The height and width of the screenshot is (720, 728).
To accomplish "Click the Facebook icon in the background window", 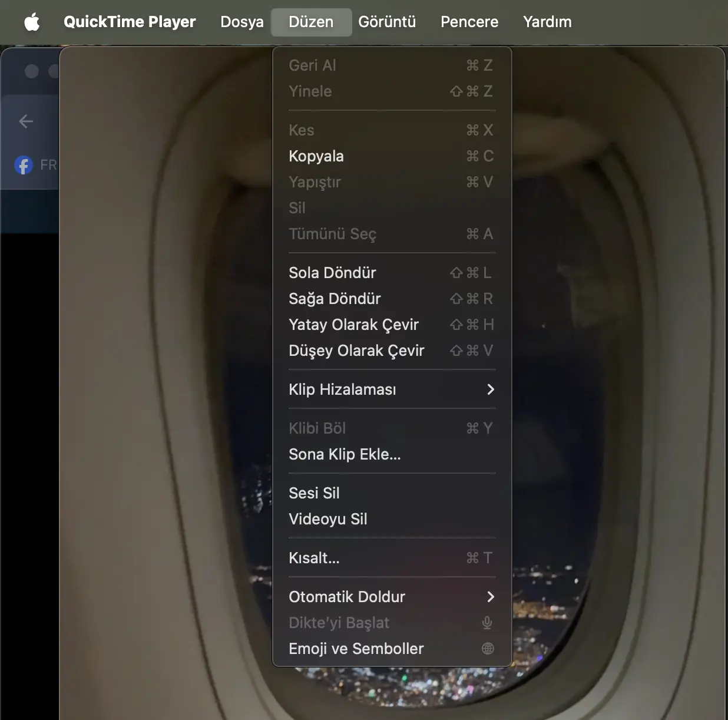I will pyautogui.click(x=24, y=165).
